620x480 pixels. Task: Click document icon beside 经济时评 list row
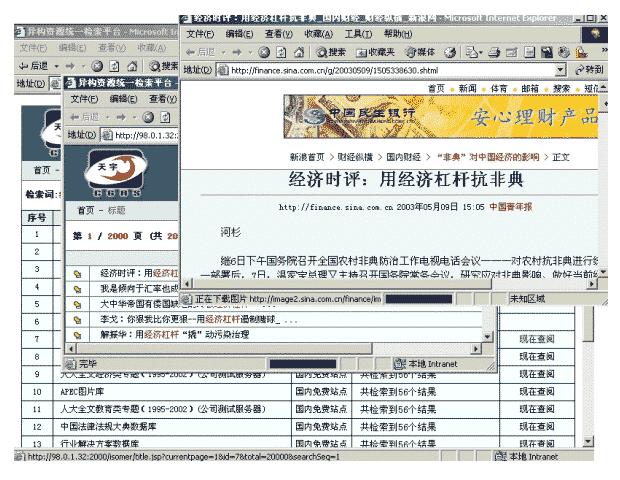[x=78, y=274]
